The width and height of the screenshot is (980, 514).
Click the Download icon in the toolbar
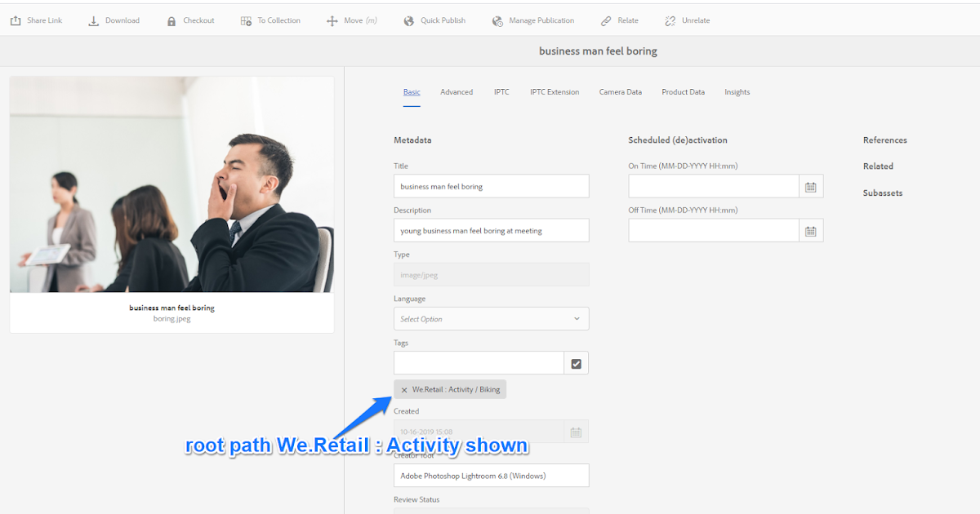[92, 20]
